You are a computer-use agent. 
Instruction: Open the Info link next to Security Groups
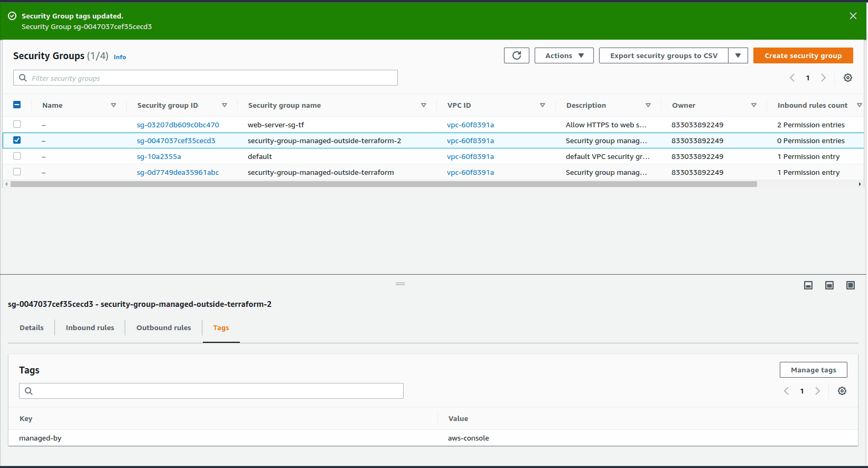(120, 57)
